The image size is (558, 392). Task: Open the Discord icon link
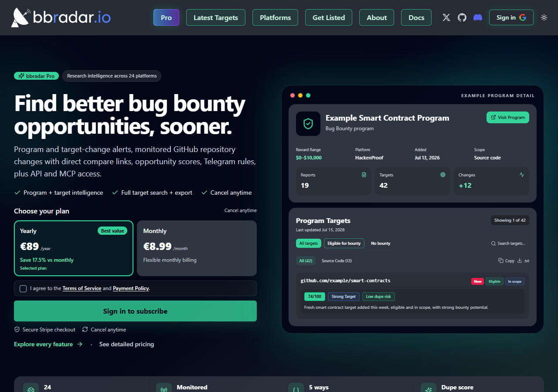478,17
